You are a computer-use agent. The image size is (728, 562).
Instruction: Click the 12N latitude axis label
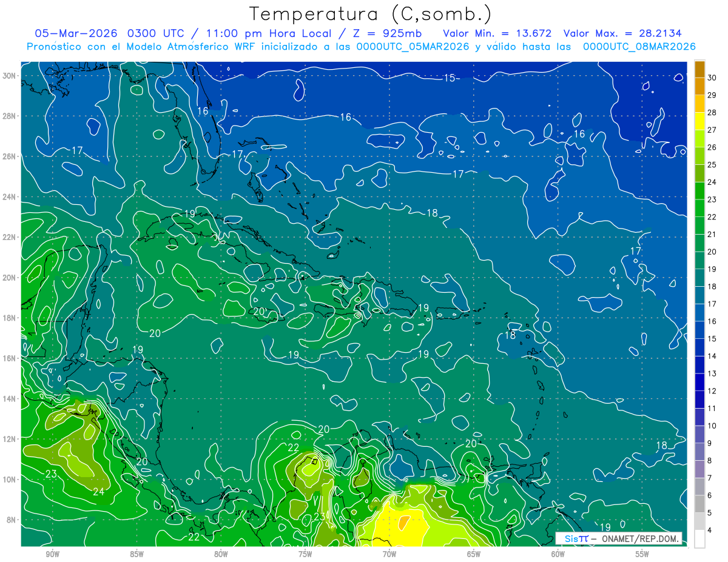pos(10,439)
